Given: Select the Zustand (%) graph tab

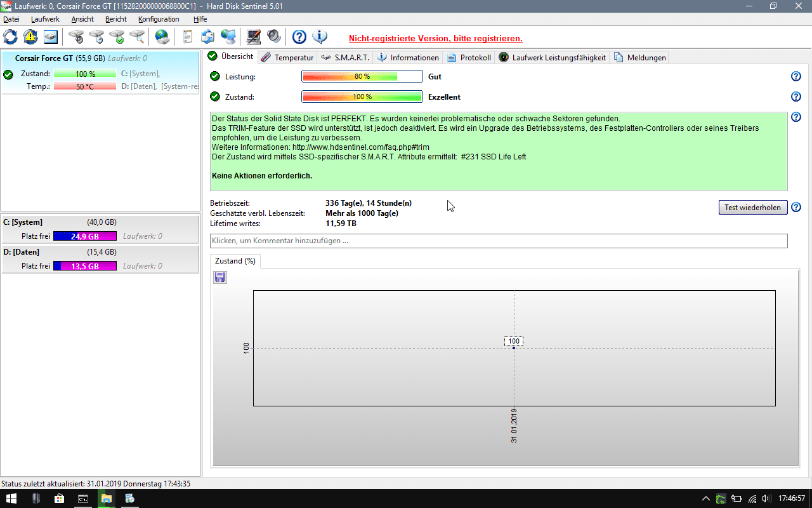Looking at the screenshot, I should point(235,261).
